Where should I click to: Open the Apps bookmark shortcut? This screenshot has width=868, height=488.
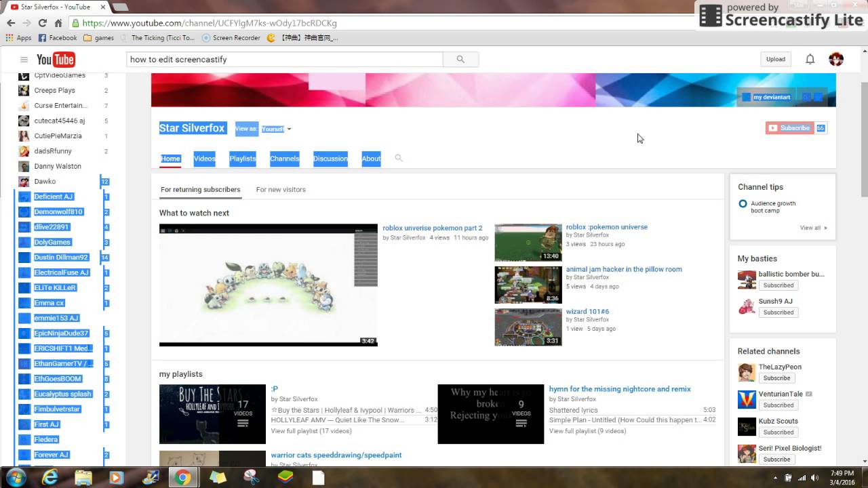tap(19, 38)
